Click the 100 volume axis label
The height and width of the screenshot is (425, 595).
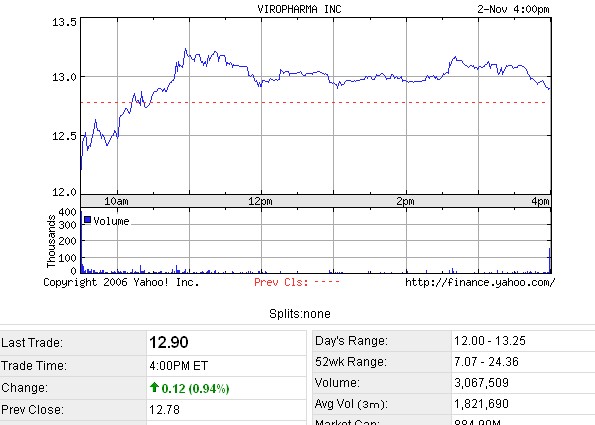tap(68, 258)
